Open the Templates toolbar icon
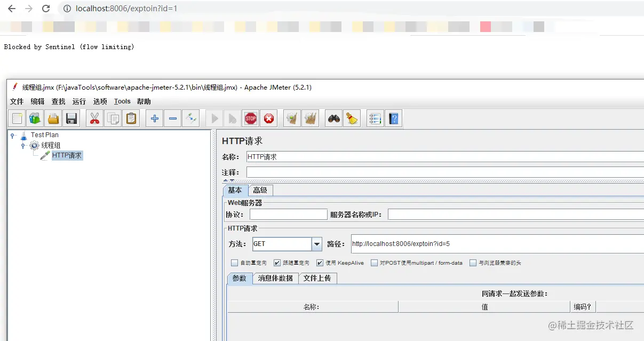The width and height of the screenshot is (644, 341). point(35,118)
